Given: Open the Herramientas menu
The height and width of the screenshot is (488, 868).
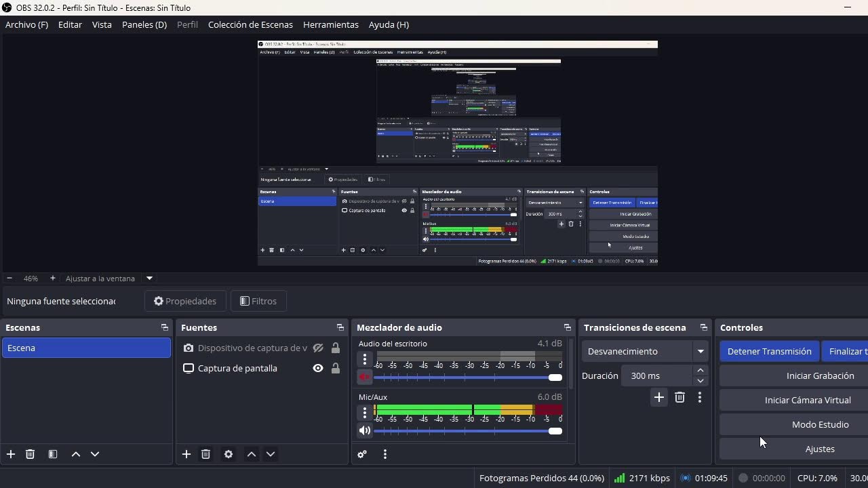Looking at the screenshot, I should (x=331, y=24).
